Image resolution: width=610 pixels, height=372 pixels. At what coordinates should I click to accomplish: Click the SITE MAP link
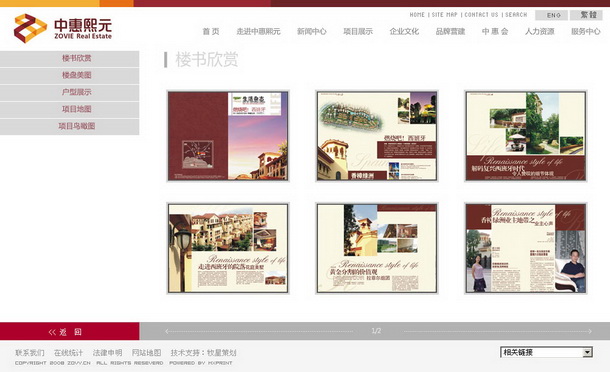point(445,15)
